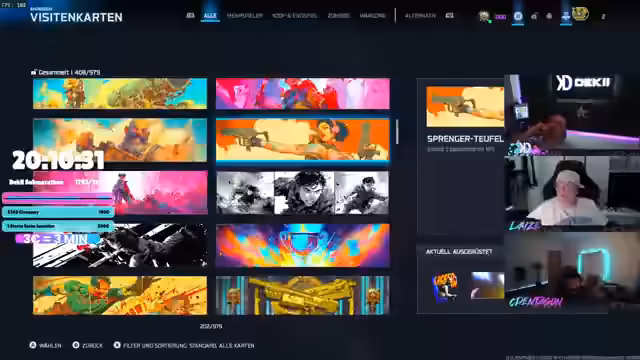Click the equipped emblem under AKTUELL AUSGERÜSTET

click(x=445, y=287)
